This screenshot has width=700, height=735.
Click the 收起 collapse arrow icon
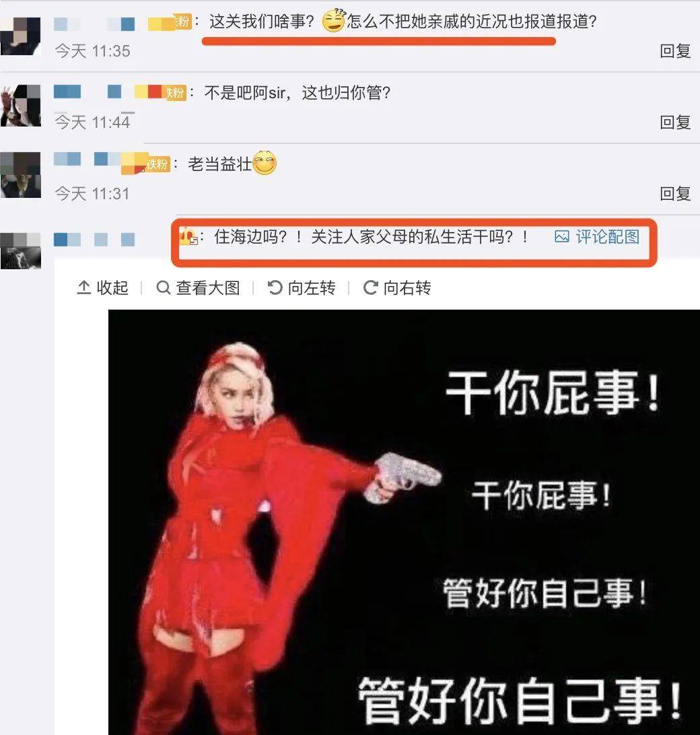(83, 288)
